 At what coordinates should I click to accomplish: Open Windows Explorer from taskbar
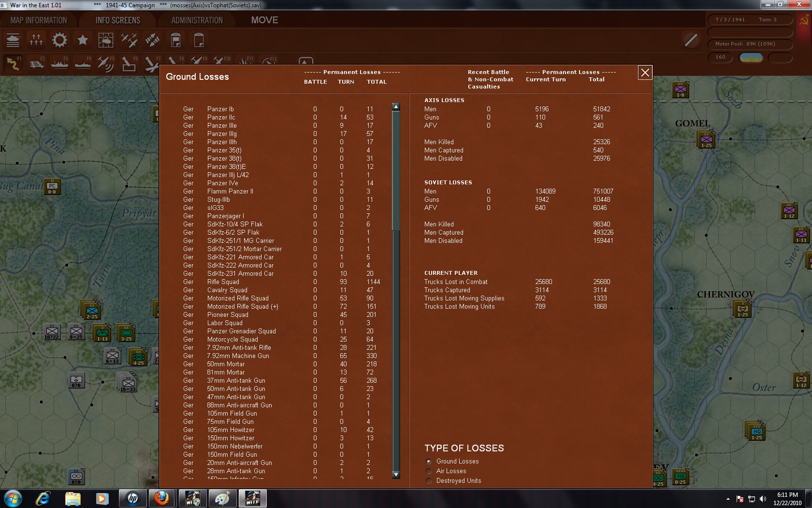[x=73, y=498]
